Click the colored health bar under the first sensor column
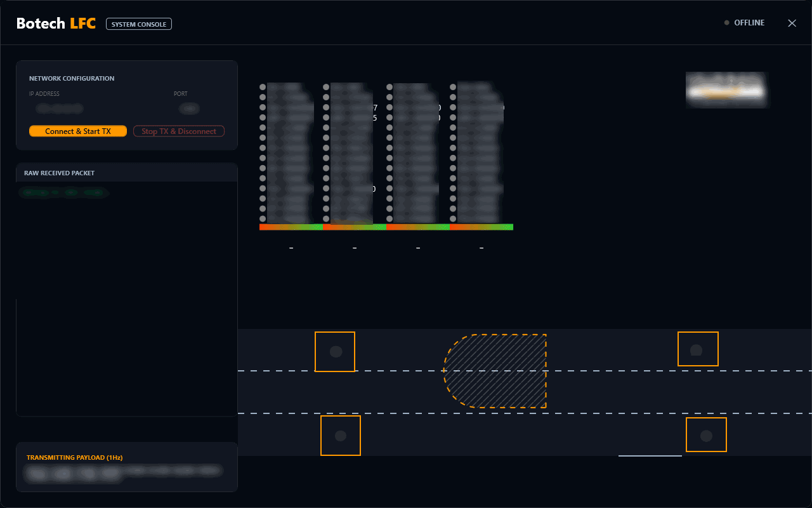Image resolution: width=812 pixels, height=508 pixels. [x=291, y=226]
